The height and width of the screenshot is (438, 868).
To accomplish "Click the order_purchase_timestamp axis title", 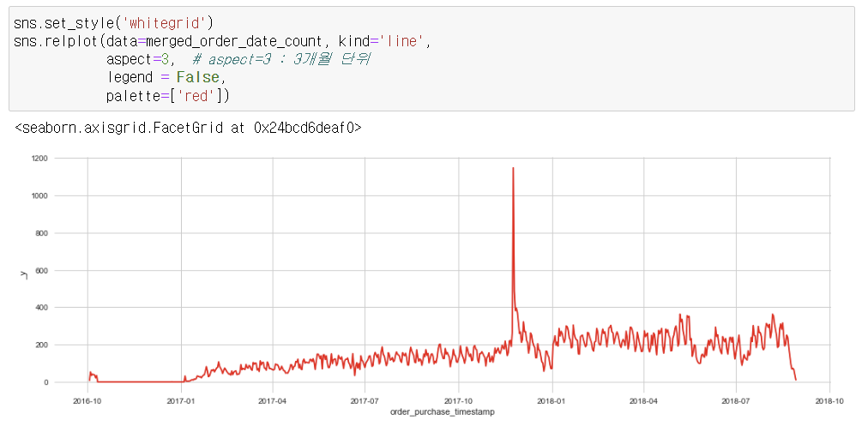I will pos(443,412).
